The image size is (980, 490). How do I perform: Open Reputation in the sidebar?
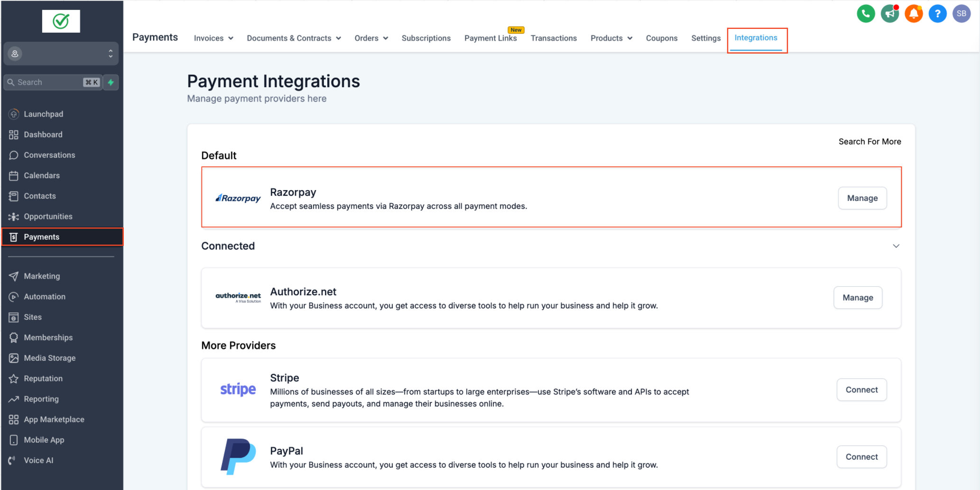pyautogui.click(x=43, y=378)
